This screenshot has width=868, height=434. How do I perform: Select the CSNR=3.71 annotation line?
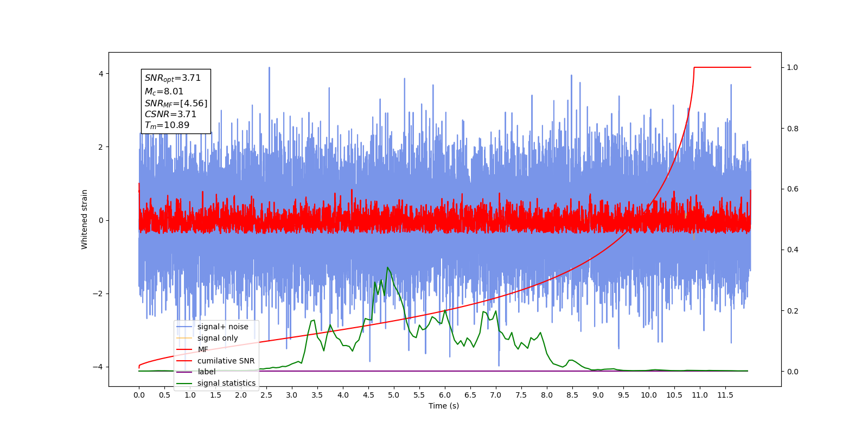pos(170,114)
